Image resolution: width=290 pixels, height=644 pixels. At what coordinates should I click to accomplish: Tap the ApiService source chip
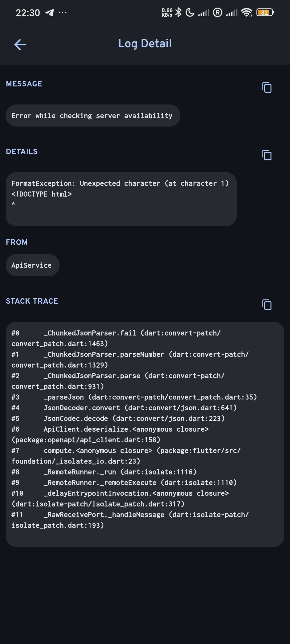point(33,265)
